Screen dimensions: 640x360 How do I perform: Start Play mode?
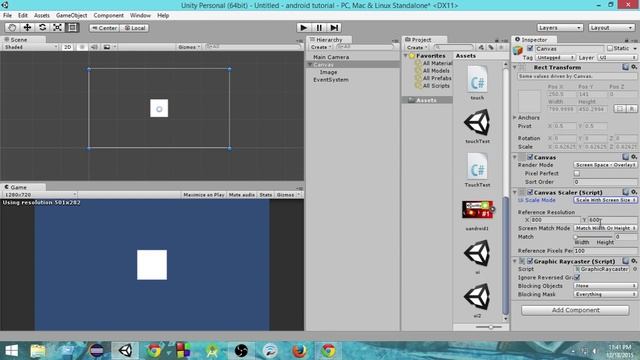(x=304, y=28)
